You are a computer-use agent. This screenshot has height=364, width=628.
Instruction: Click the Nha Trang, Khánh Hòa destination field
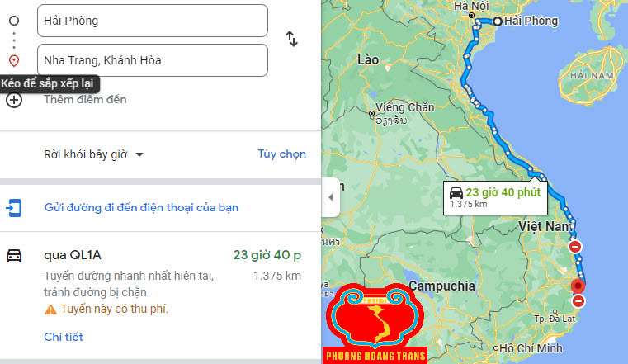153,60
